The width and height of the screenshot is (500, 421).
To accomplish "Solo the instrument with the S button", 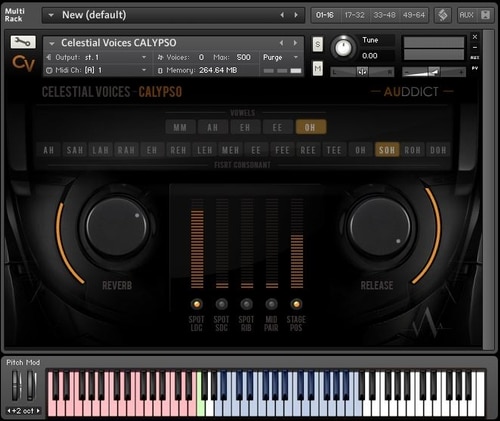I will (318, 44).
